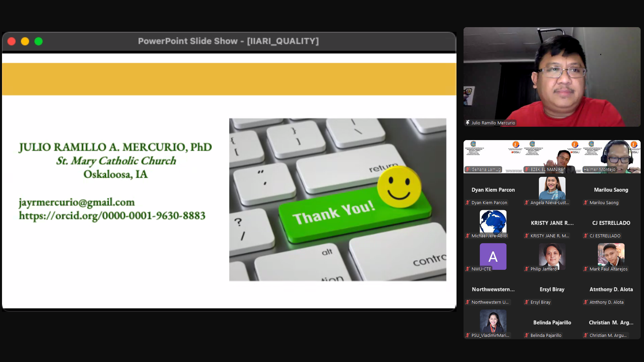Click the jayrmercurio@gmail.com email address
The image size is (644, 362).
(x=77, y=202)
